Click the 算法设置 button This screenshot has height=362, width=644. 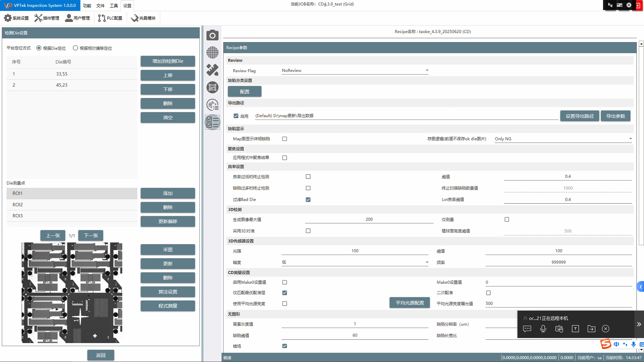coord(168,292)
